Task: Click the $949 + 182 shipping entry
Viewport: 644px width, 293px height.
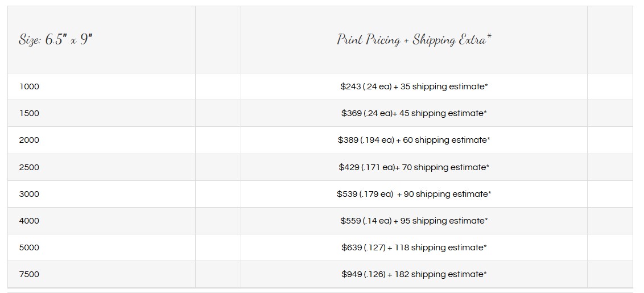Action: tap(414, 274)
